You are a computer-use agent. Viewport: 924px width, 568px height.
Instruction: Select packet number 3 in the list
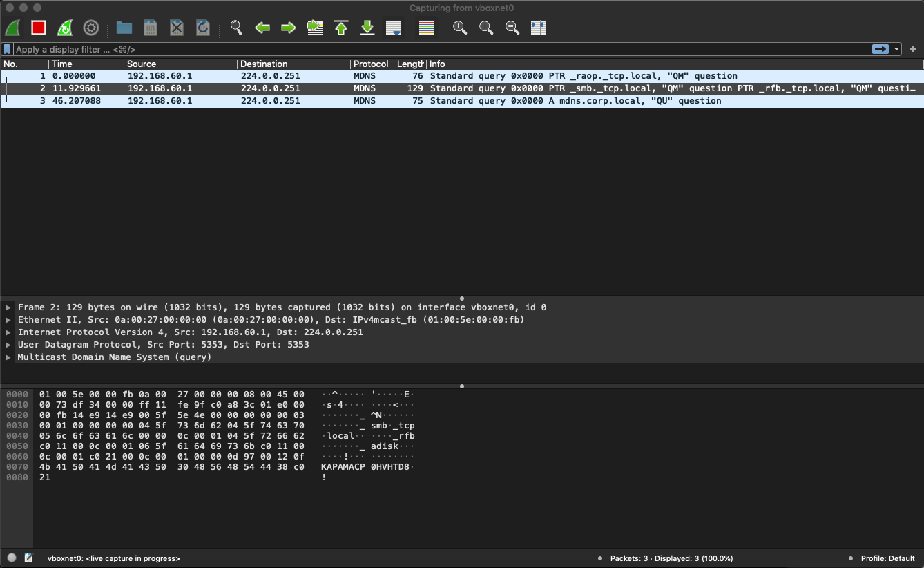(276, 100)
